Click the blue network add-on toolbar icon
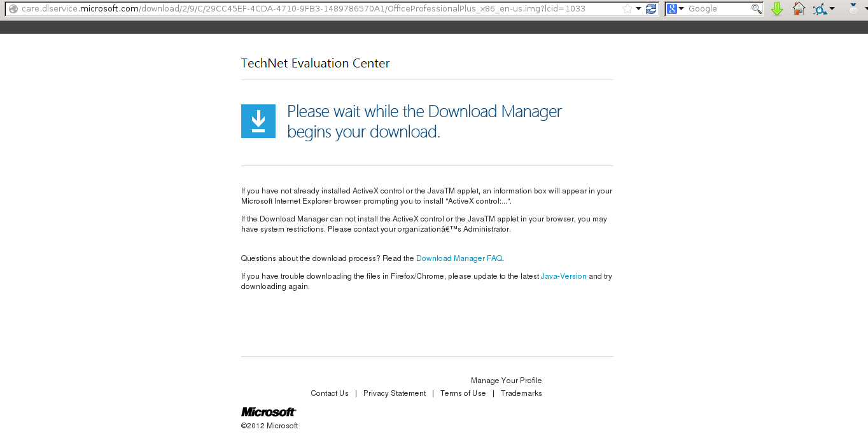Image resolution: width=868 pixels, height=441 pixels. pyautogui.click(x=820, y=9)
